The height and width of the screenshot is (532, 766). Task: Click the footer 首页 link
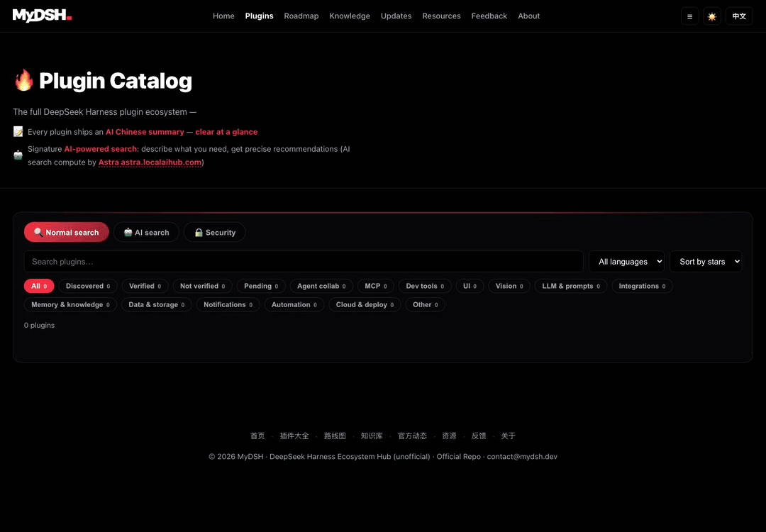(x=257, y=436)
